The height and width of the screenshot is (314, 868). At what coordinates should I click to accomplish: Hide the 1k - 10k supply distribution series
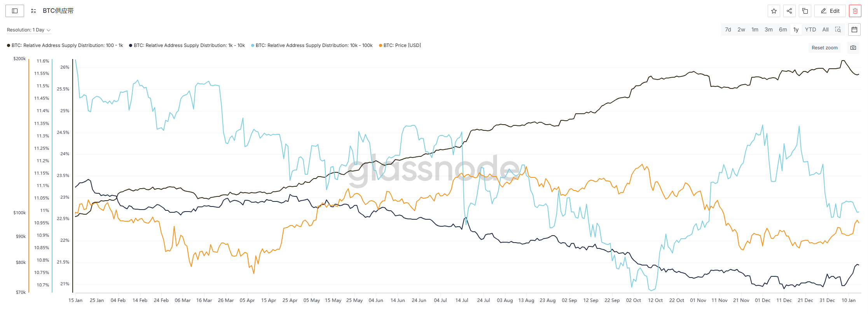[189, 45]
